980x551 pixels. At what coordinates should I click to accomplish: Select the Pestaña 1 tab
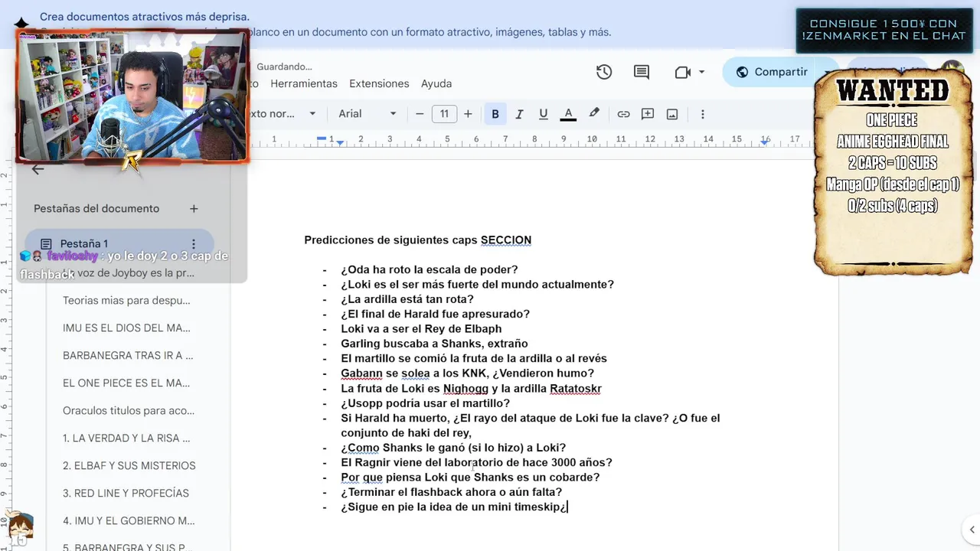point(119,243)
